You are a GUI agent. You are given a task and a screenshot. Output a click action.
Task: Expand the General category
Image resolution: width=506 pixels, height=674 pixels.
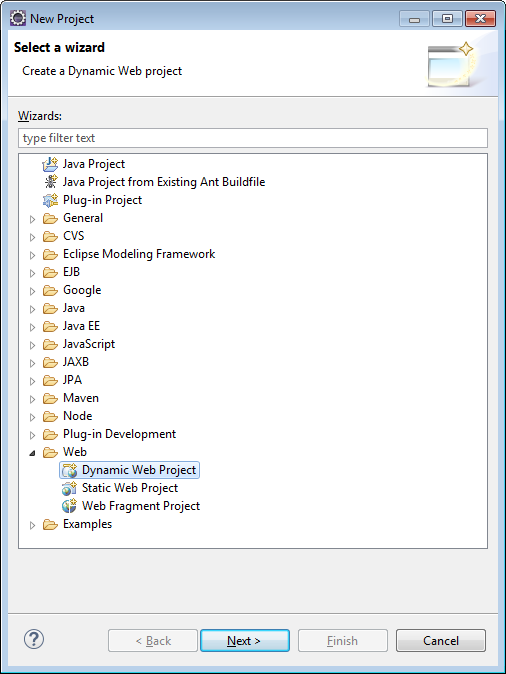pyautogui.click(x=32, y=219)
